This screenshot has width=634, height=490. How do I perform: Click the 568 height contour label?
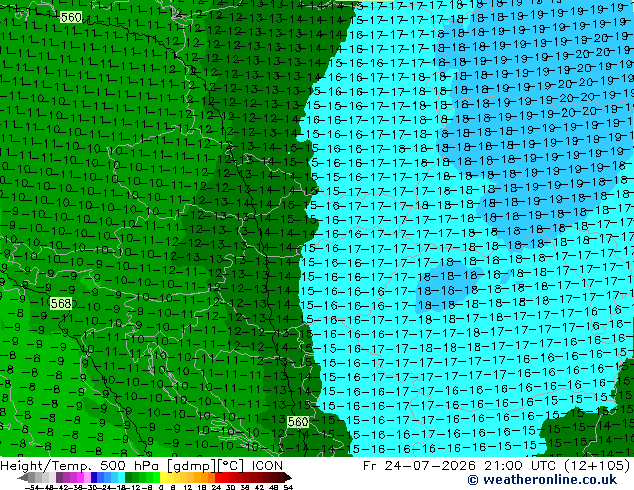pyautogui.click(x=61, y=303)
